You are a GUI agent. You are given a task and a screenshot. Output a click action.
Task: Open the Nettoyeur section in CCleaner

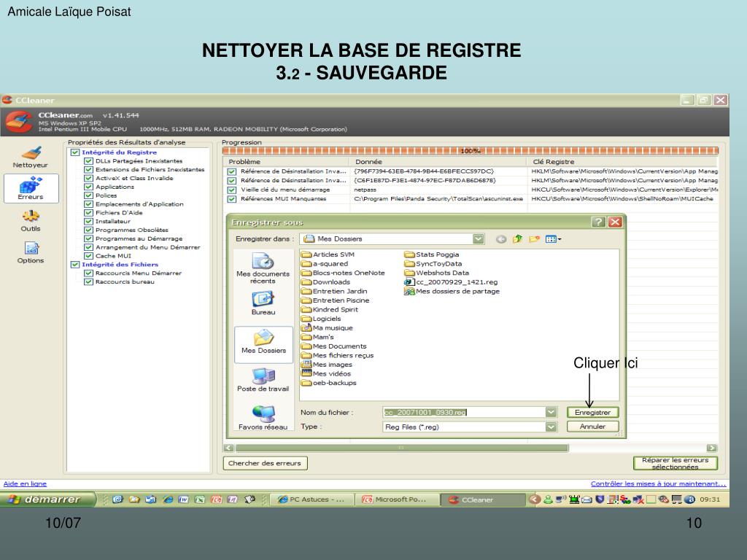pyautogui.click(x=31, y=157)
